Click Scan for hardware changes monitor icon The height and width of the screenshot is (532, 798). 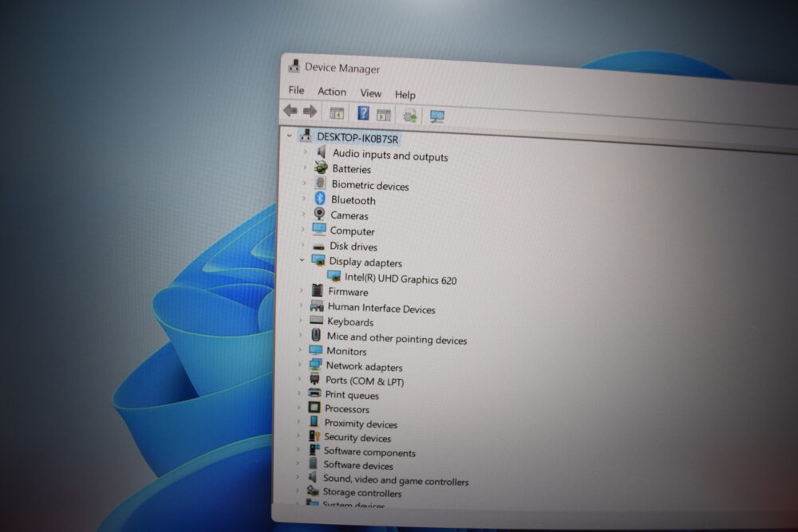pos(437,116)
